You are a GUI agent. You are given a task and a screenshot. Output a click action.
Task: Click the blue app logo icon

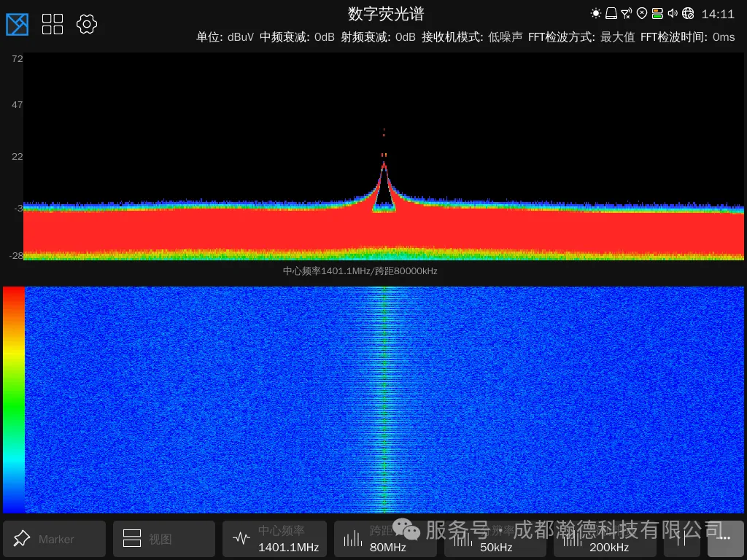(x=18, y=24)
